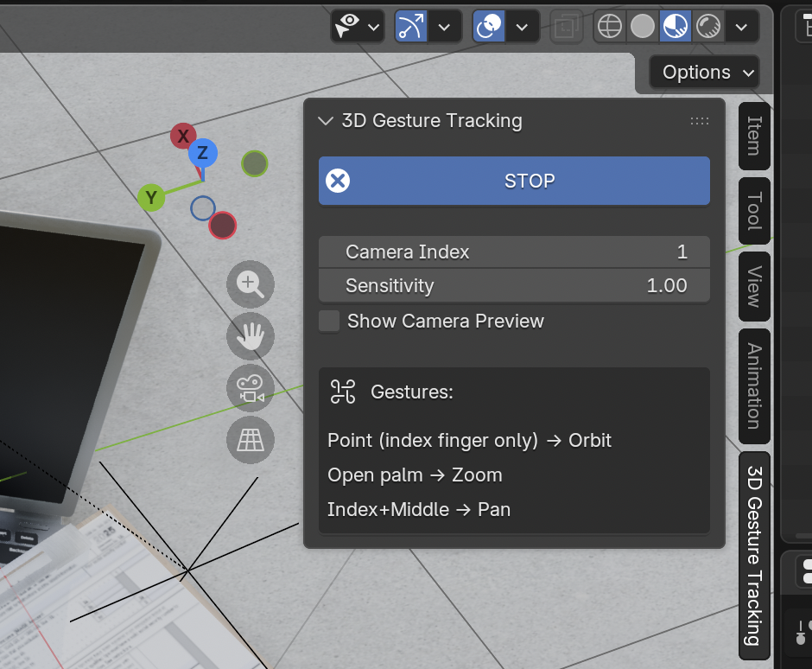Click the camera view navigation icon

coord(250,388)
